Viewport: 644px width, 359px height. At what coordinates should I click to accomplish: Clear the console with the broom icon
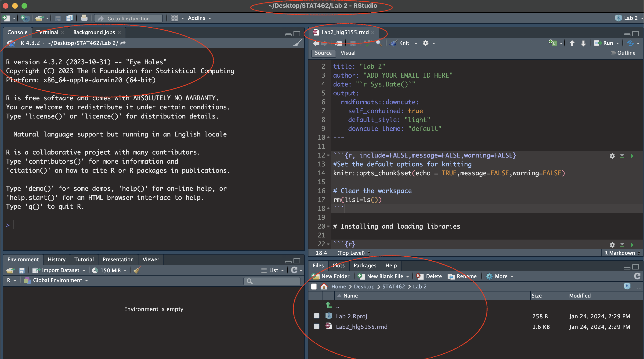click(x=297, y=43)
